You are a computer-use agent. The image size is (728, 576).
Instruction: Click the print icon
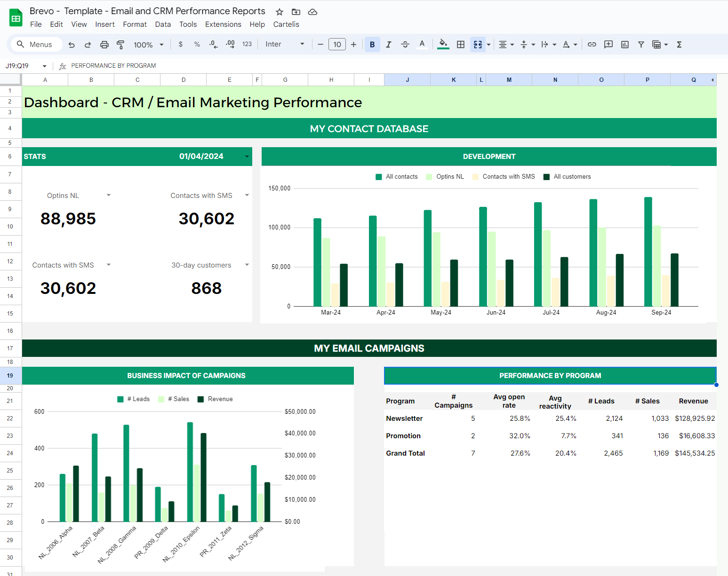(x=104, y=45)
